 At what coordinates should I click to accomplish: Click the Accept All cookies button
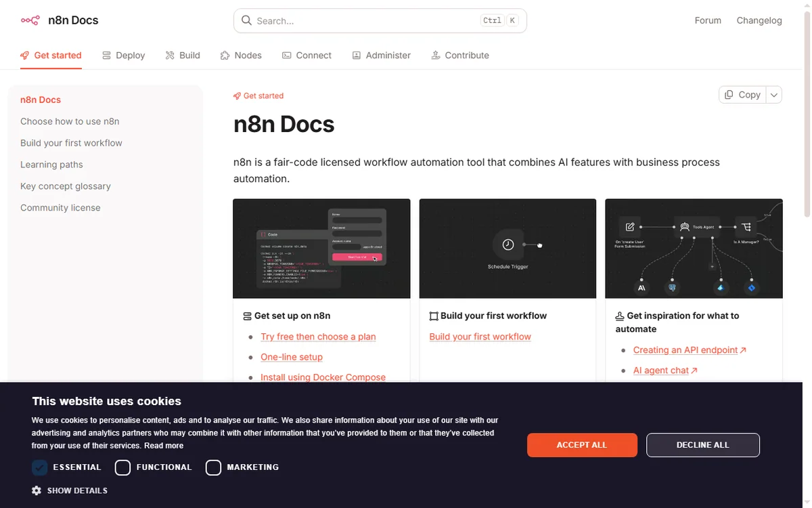582,445
